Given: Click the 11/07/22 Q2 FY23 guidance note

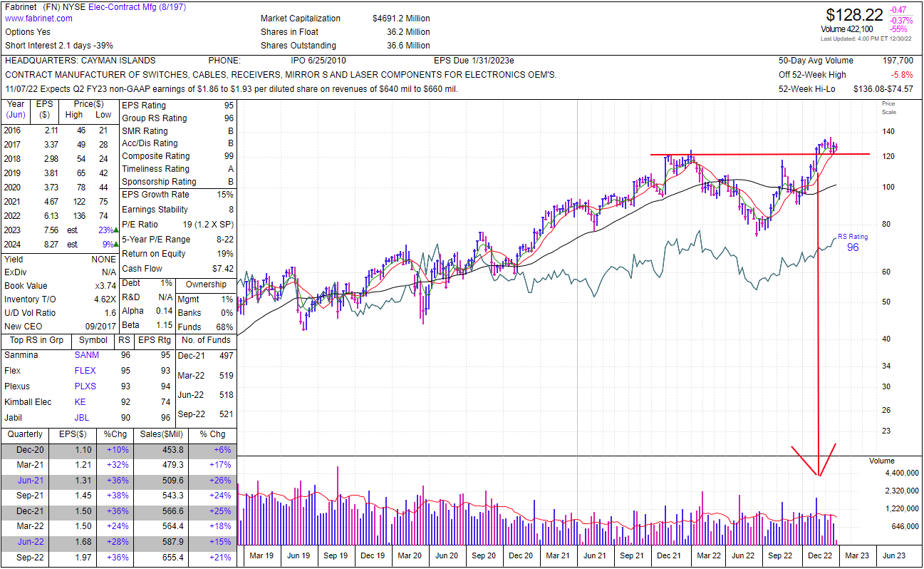Looking at the screenshot, I should 232,89.
